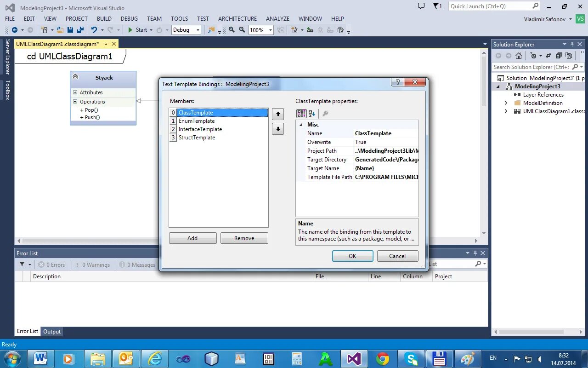Click the New Project toolbar icon

pyautogui.click(x=45, y=30)
